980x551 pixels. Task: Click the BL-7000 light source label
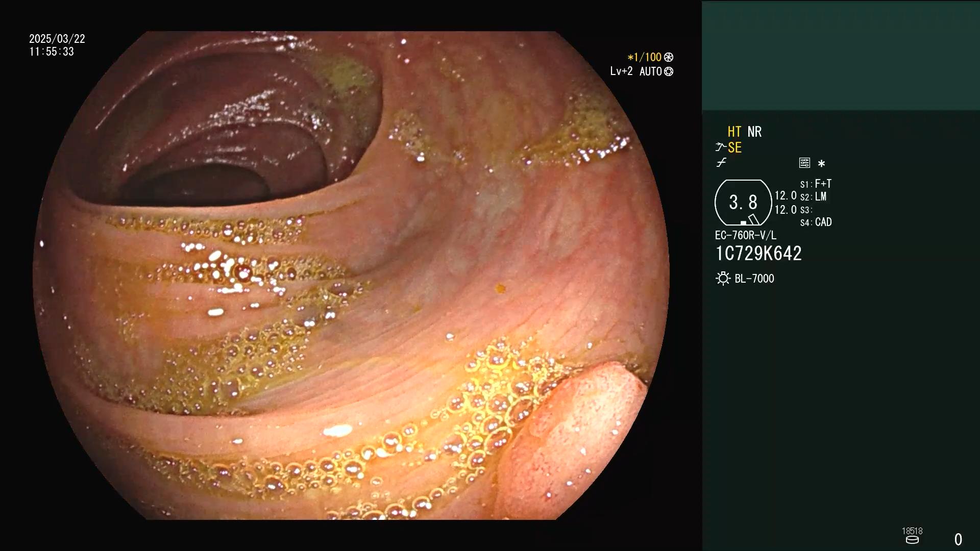coord(754,279)
